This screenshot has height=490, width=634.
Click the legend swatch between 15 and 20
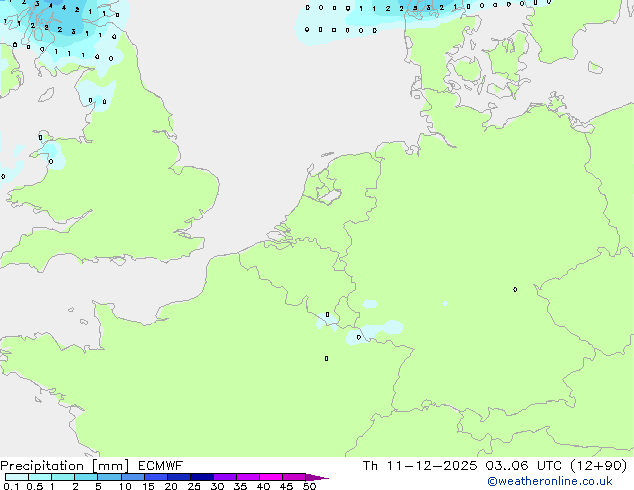coord(156,477)
